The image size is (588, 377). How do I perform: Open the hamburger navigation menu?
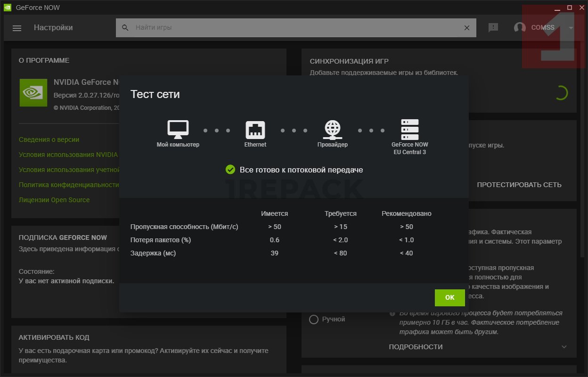point(17,28)
